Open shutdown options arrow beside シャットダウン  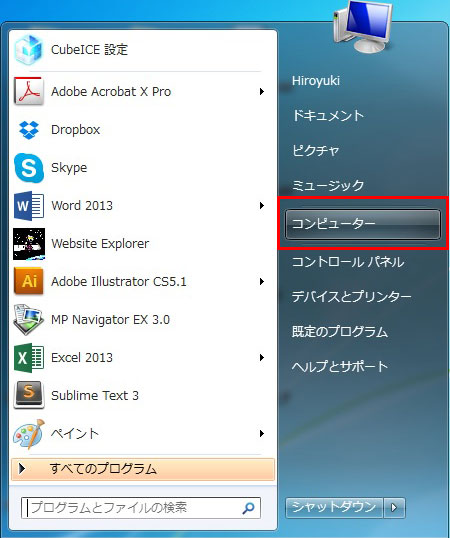pos(394,507)
